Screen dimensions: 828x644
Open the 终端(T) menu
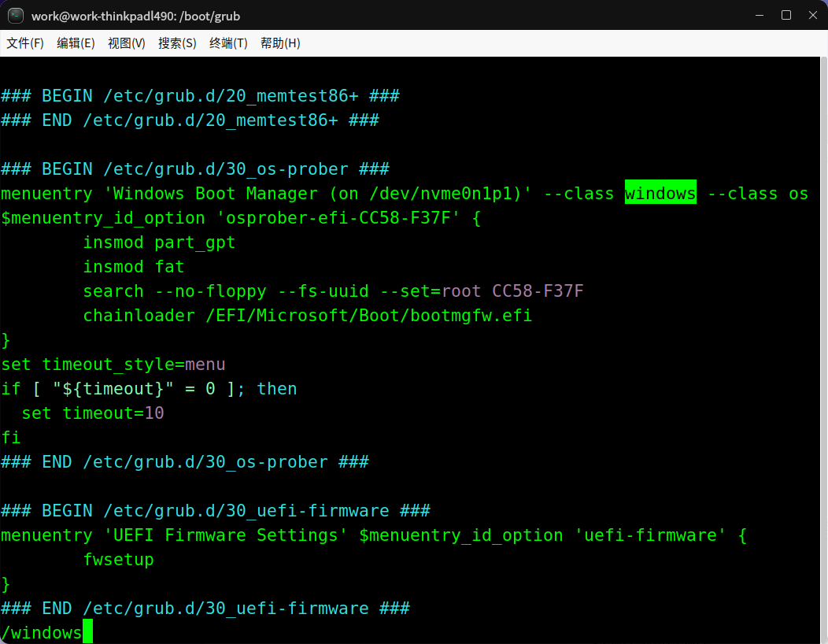(228, 43)
